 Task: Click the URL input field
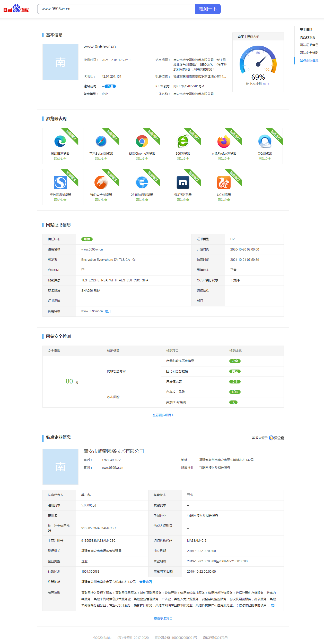[x=116, y=9]
